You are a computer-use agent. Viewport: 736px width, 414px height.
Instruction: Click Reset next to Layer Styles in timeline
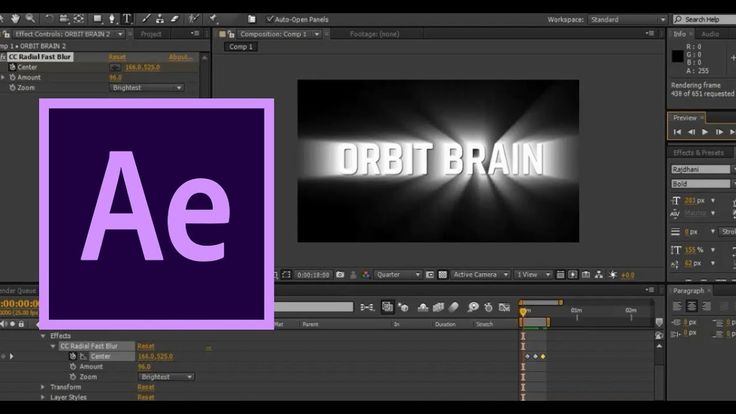click(x=146, y=397)
